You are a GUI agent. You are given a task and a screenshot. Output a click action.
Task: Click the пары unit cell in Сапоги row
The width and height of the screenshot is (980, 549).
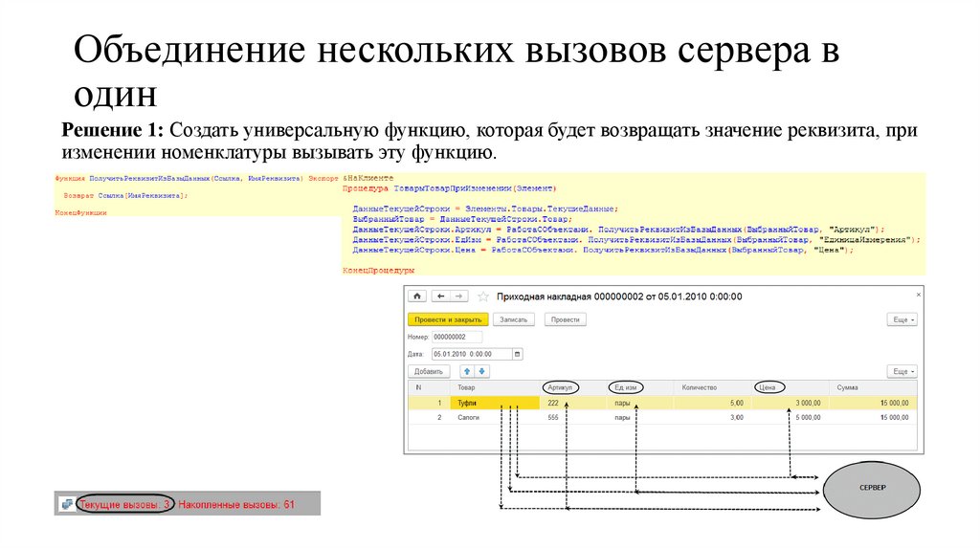622,417
